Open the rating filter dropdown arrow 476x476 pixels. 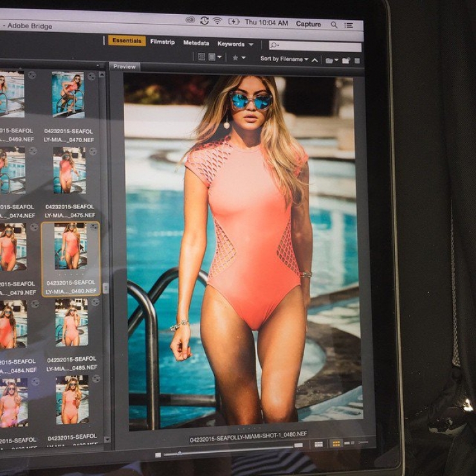click(x=243, y=58)
